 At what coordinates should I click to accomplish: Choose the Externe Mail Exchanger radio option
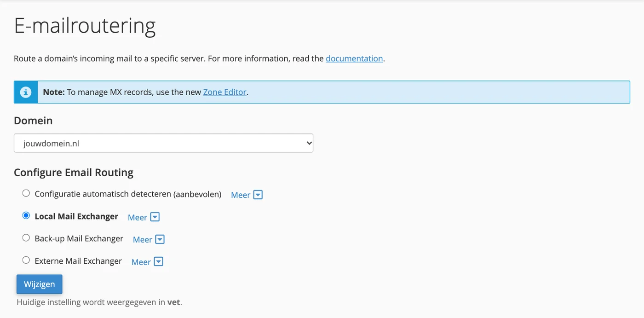[x=26, y=260]
